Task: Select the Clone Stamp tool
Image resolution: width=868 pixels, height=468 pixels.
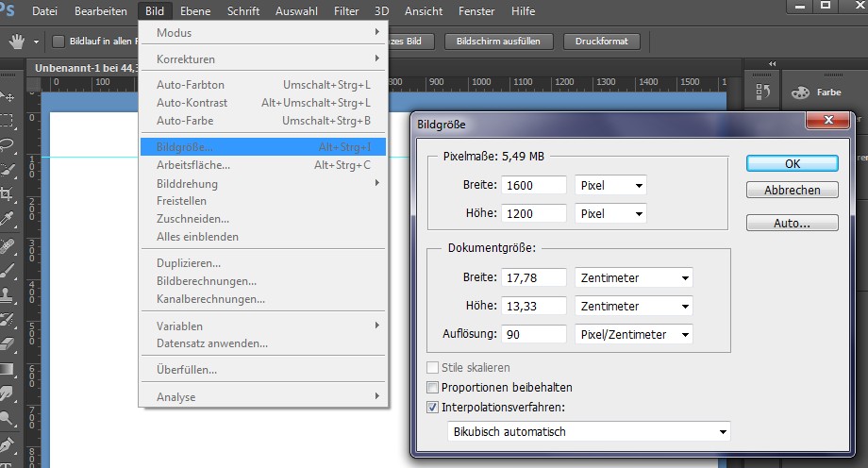Action: (7, 295)
